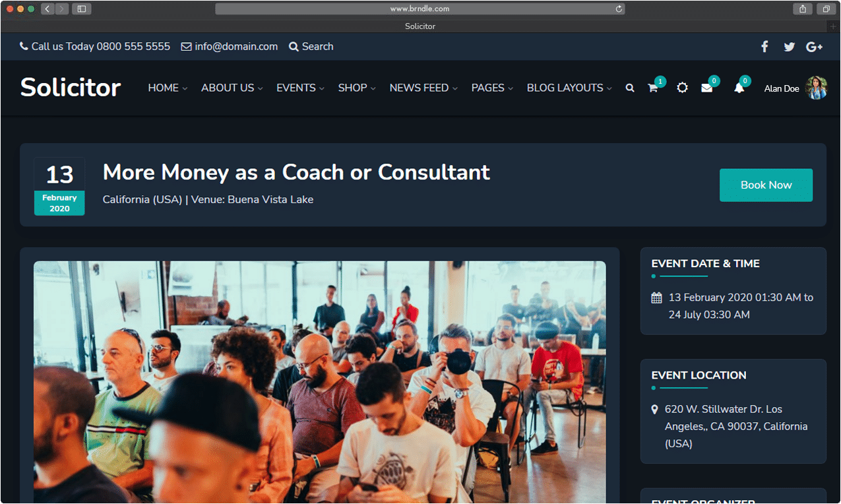Show the Safari sidebar
Viewport: 841px width, 504px height.
click(82, 9)
